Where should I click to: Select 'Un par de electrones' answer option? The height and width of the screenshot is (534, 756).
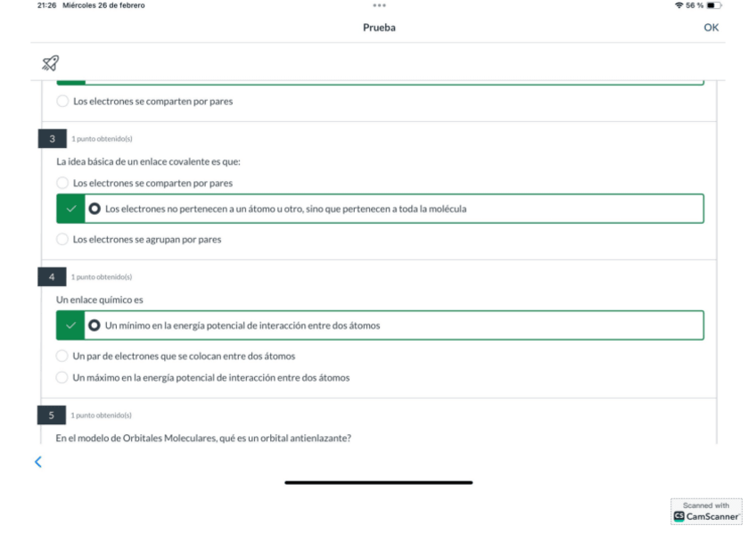click(62, 356)
